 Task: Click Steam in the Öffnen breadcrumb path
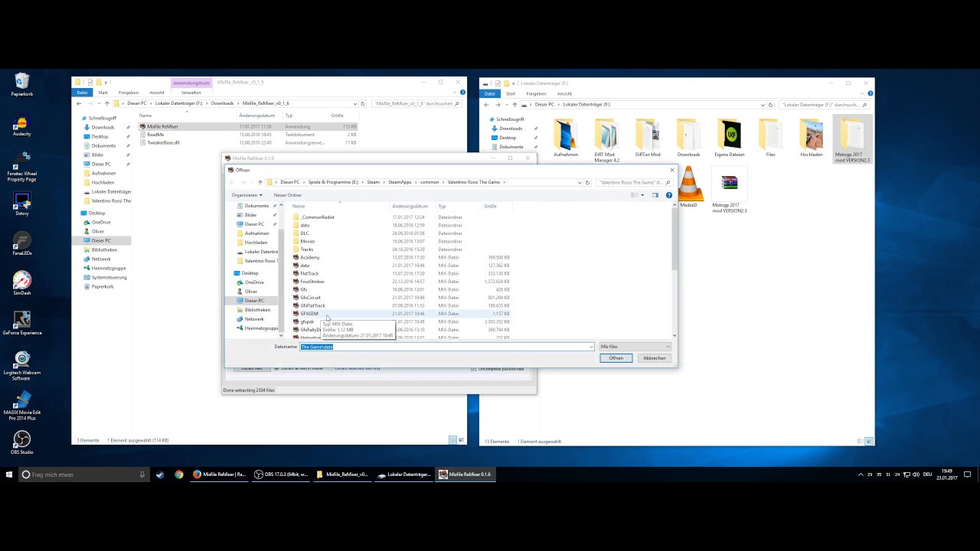point(373,182)
